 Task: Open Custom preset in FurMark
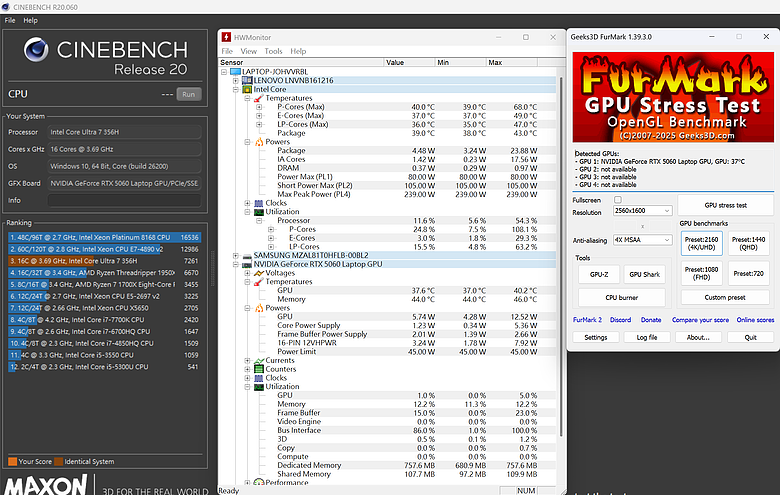[x=725, y=297]
